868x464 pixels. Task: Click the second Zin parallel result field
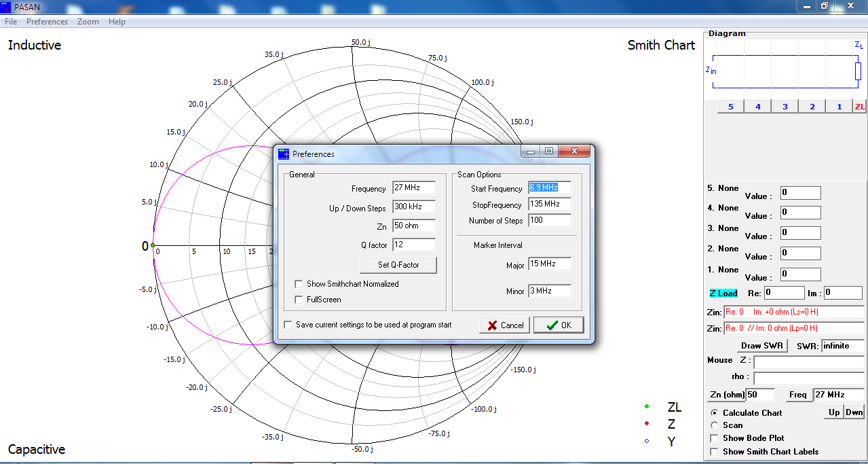(x=793, y=328)
